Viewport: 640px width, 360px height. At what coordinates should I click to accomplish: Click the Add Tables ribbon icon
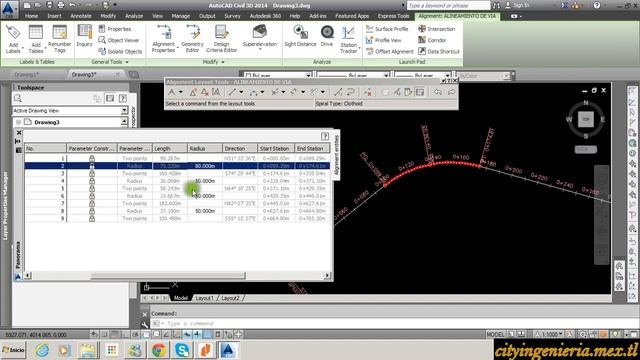pyautogui.click(x=36, y=39)
